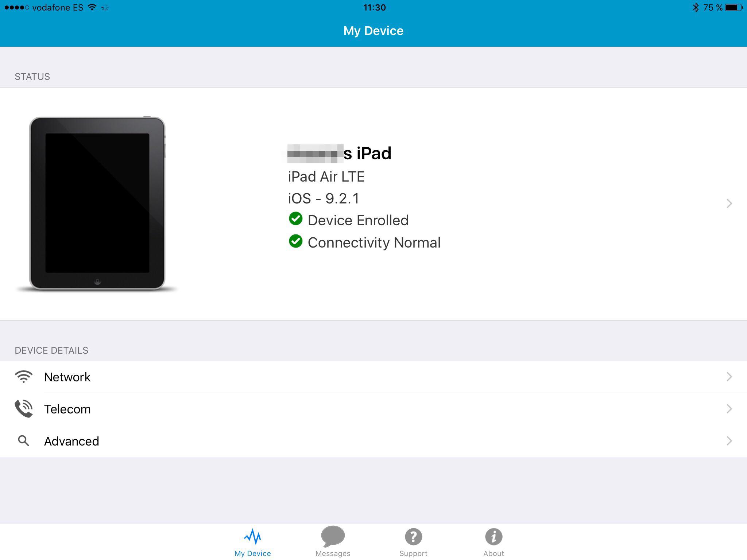This screenshot has width=747, height=560.
Task: Tap the 11:30 clock in status bar
Action: pyautogui.click(x=375, y=8)
